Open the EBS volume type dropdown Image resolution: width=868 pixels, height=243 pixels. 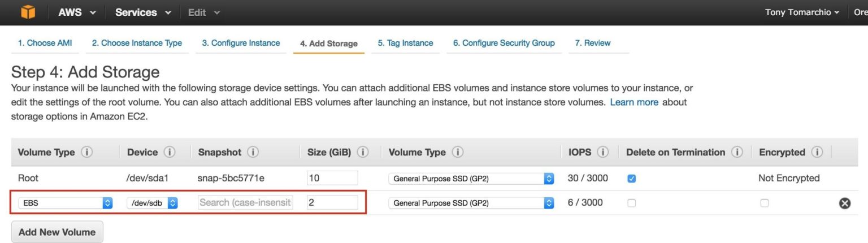(x=65, y=203)
